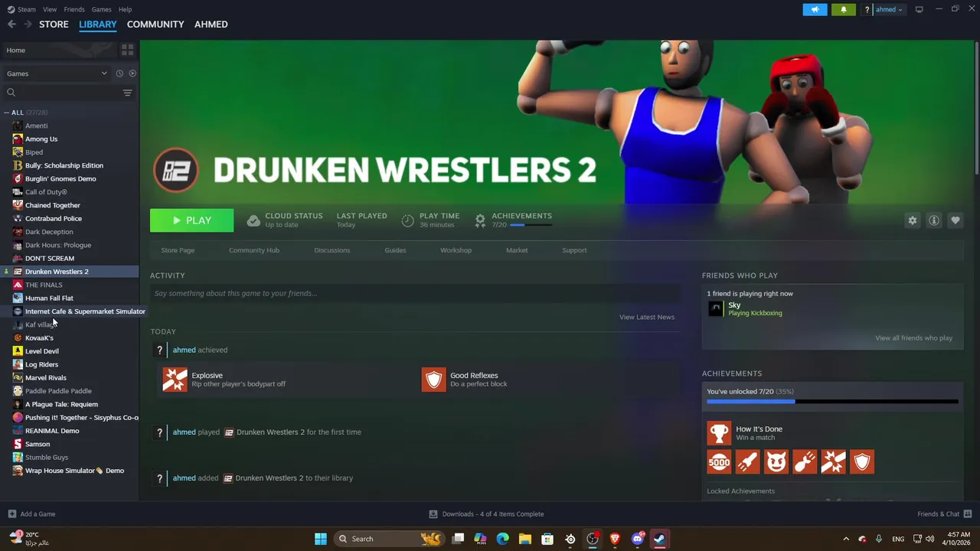Collapse the ALL games category

pos(7,112)
